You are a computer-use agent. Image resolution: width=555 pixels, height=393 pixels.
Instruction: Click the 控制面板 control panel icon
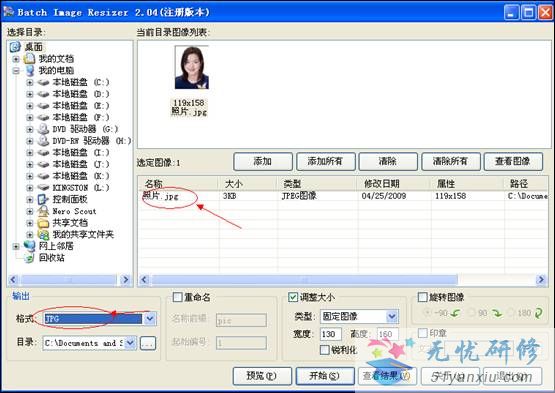click(43, 199)
